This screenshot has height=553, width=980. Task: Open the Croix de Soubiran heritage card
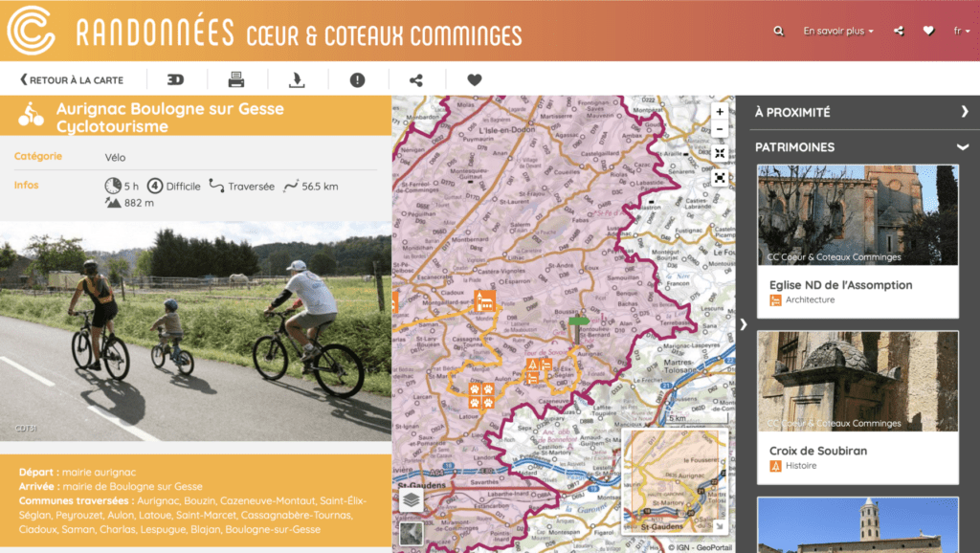(x=857, y=408)
